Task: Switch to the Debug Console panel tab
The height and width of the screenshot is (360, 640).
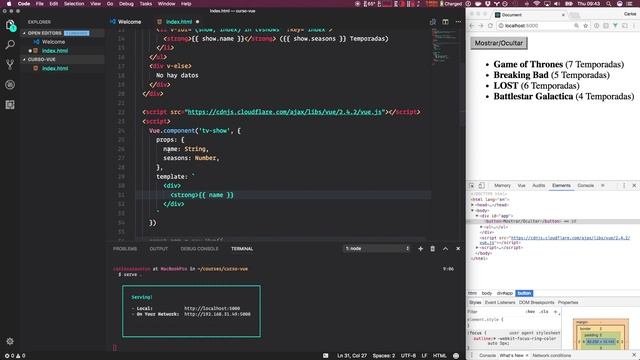Action: (x=199, y=249)
